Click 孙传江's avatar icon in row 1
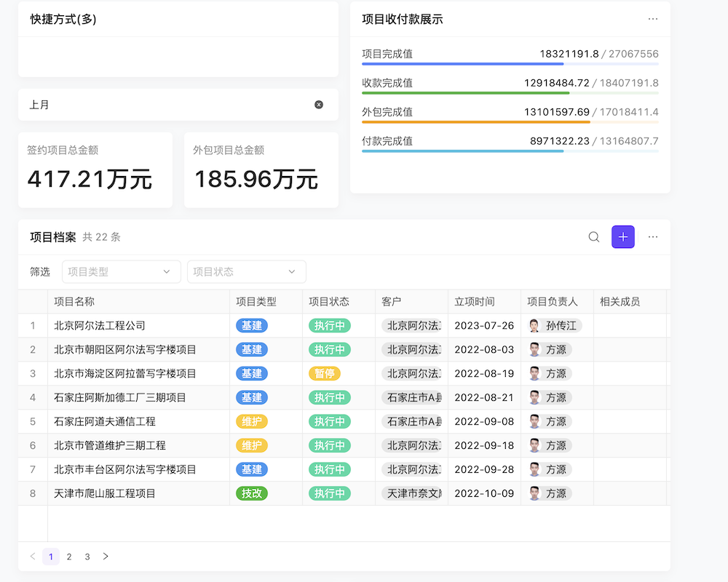Screen dimensions: 728x582 [534, 325]
